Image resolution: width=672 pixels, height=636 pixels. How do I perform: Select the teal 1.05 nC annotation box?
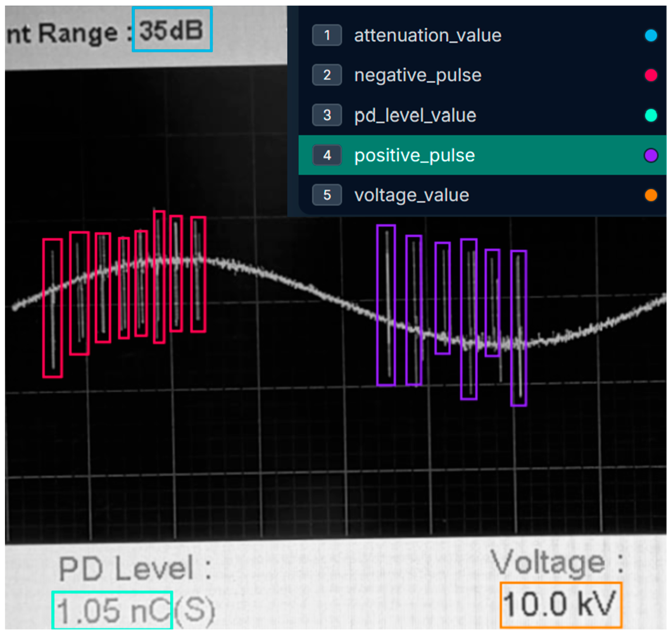tap(112, 610)
